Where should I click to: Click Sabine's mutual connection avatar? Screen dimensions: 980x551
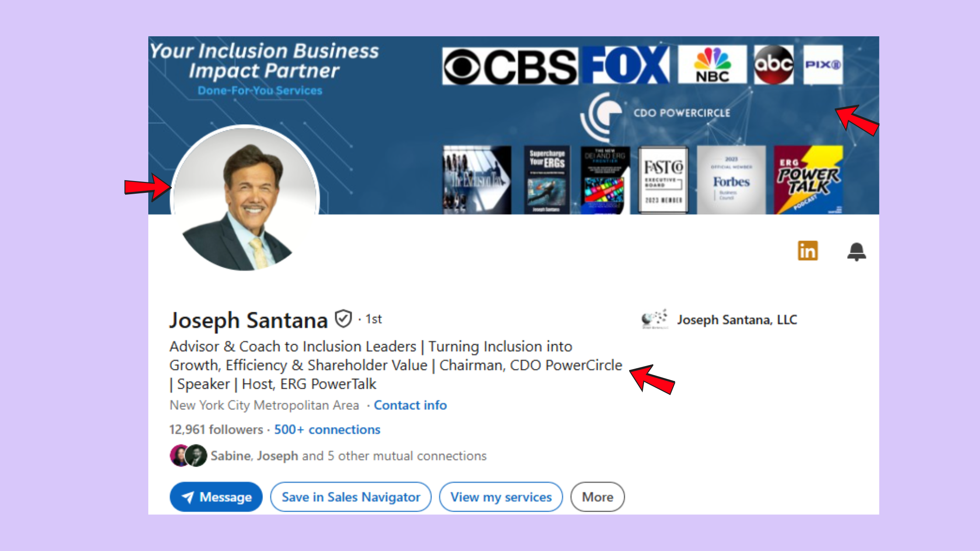point(178,456)
